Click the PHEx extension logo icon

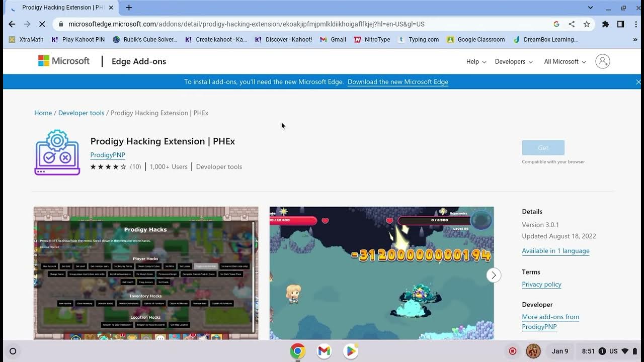pos(57,152)
